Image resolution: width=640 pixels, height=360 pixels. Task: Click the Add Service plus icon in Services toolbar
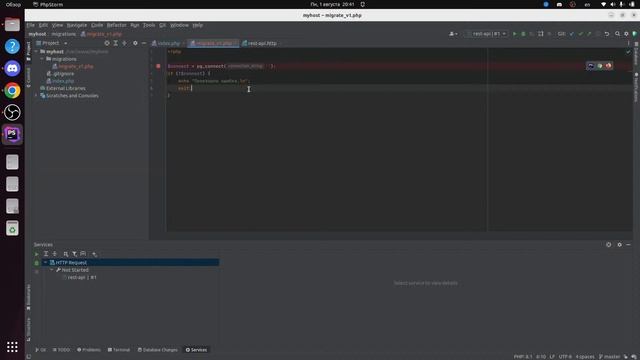click(x=94, y=254)
